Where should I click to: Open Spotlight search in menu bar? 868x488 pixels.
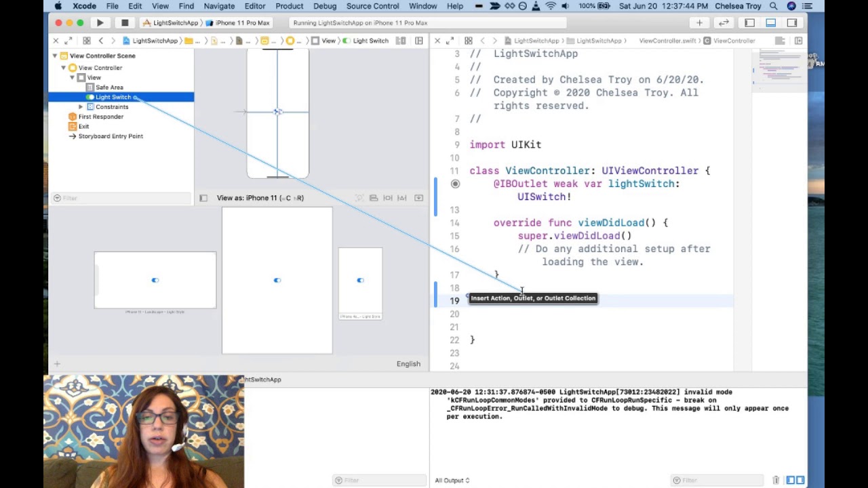[x=773, y=6]
